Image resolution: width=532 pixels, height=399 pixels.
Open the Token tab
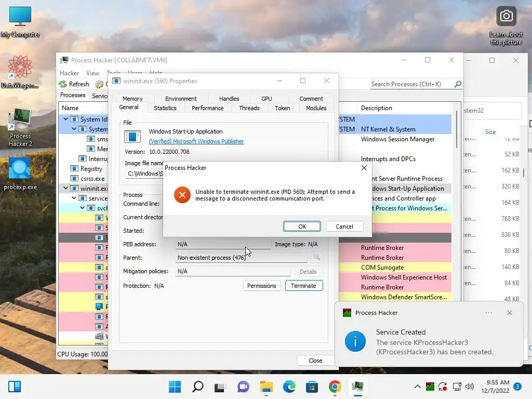(x=282, y=108)
